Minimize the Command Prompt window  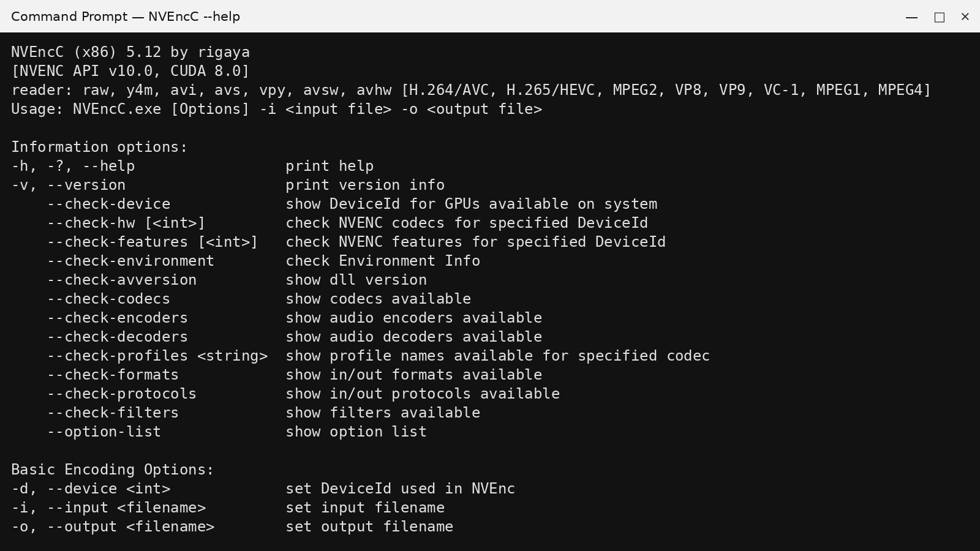coord(911,17)
